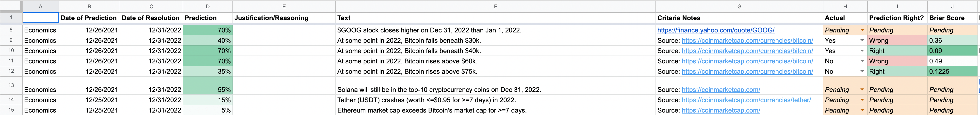Expand Actual dropdown for Bitcoin above $75k row

(x=862, y=72)
